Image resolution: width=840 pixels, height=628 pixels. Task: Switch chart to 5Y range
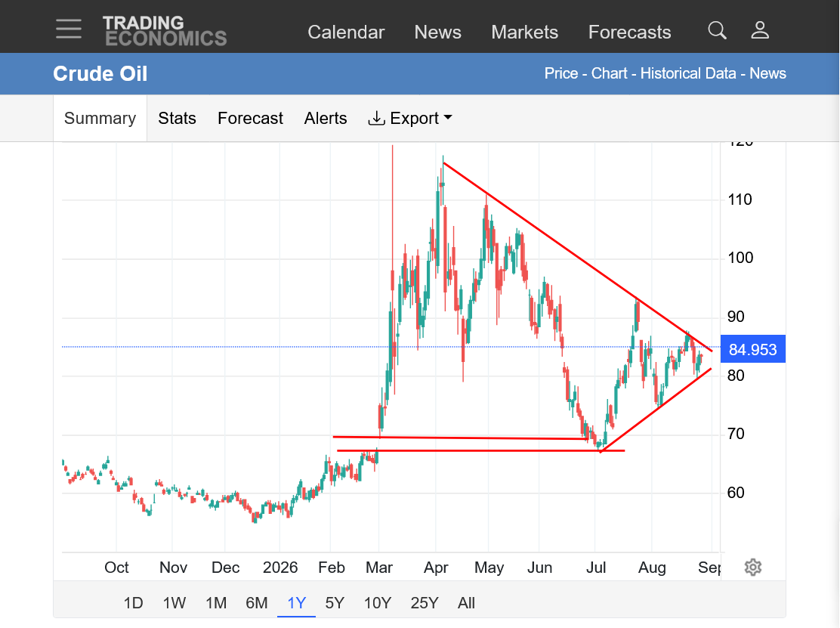(335, 603)
